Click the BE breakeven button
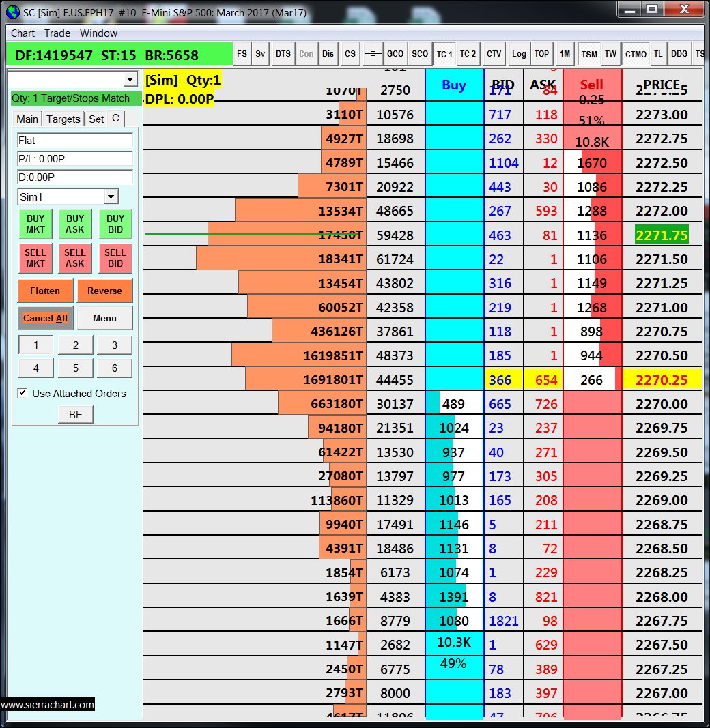The height and width of the screenshot is (728, 710). (76, 415)
